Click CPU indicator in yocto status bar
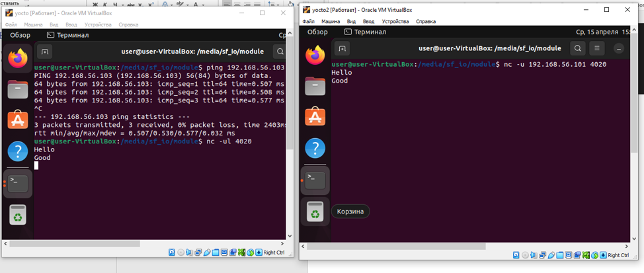Screen dimensions: 644x273 241,252
